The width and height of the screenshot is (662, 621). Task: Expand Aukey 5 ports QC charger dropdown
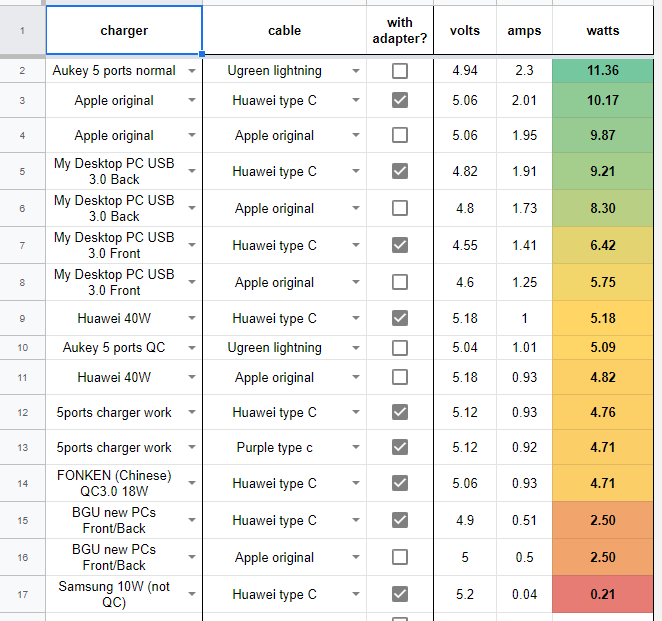tap(191, 348)
